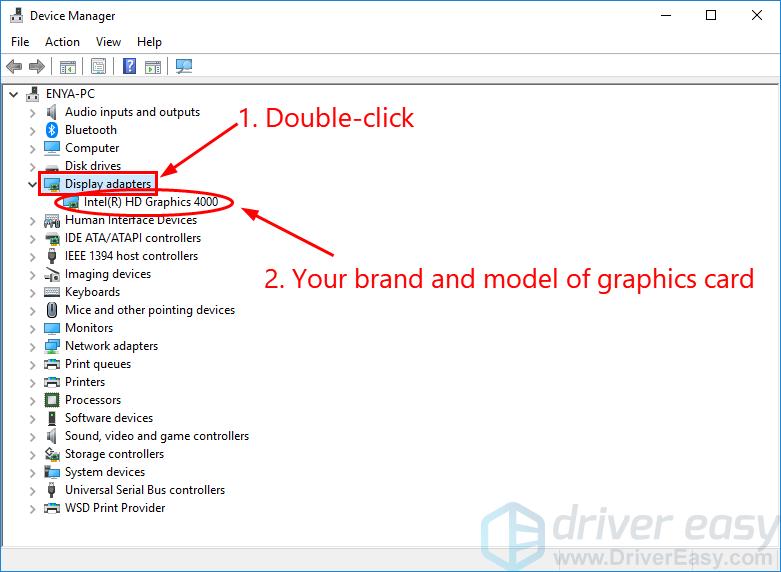Open the Help menu
Viewport: 781px width, 572px height.
149,42
